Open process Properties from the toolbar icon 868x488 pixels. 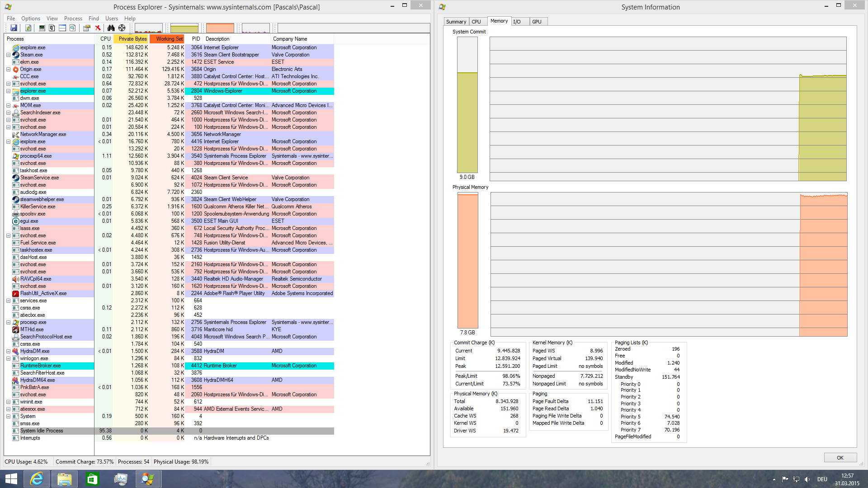click(x=87, y=28)
